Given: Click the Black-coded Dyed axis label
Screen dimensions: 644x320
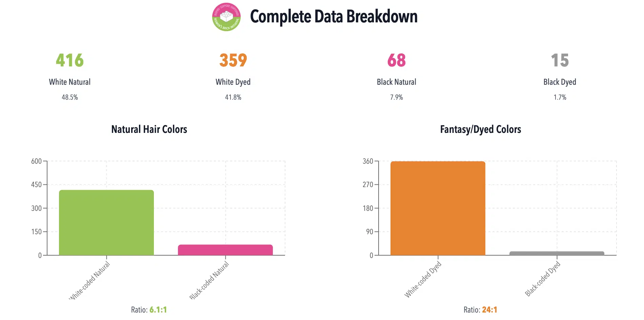Looking at the screenshot, I should click(x=543, y=279).
